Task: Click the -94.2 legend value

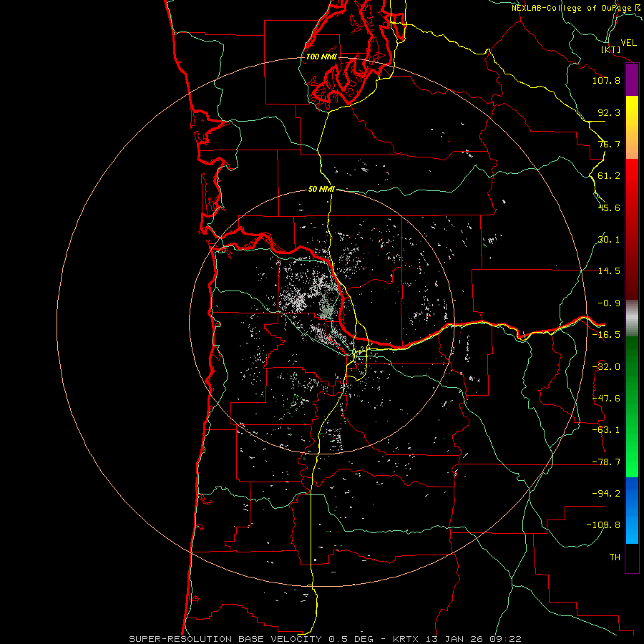Action: pyautogui.click(x=606, y=494)
